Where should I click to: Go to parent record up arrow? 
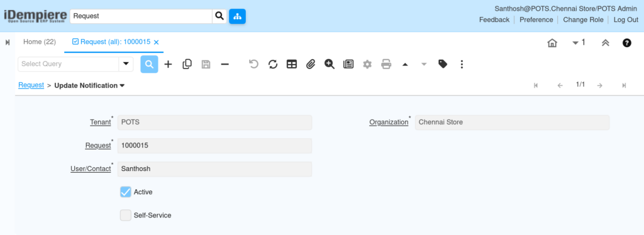[x=405, y=64]
